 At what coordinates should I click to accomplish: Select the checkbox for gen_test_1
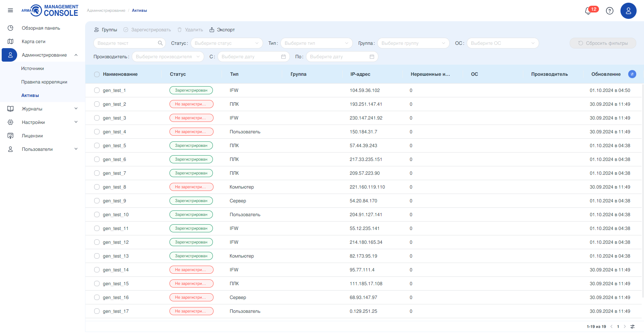pos(97,90)
